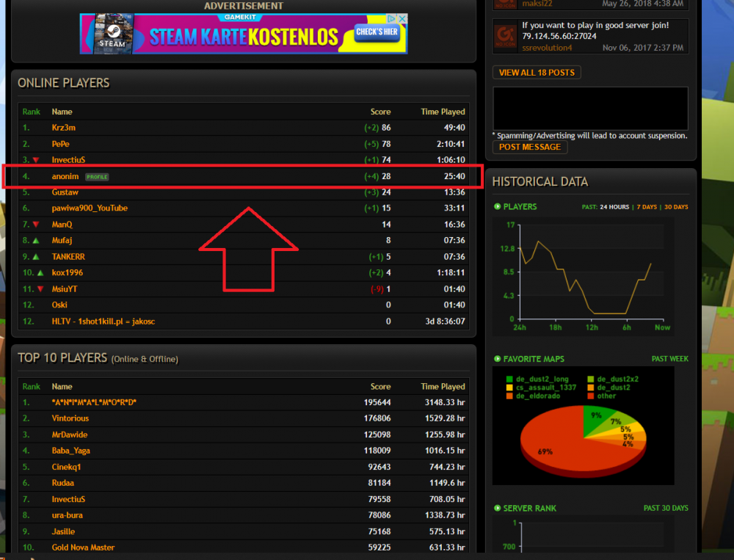Click ssrevolution4's avatar icon in comments

[504, 35]
